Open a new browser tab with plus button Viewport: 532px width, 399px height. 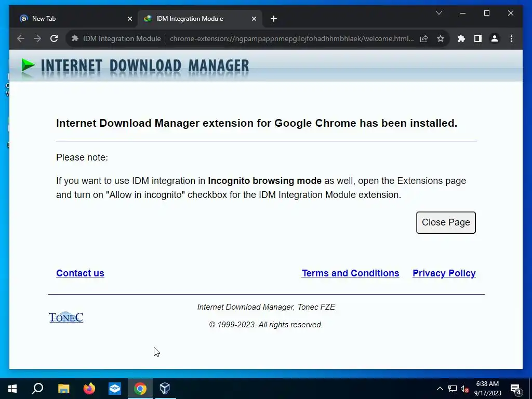[274, 19]
